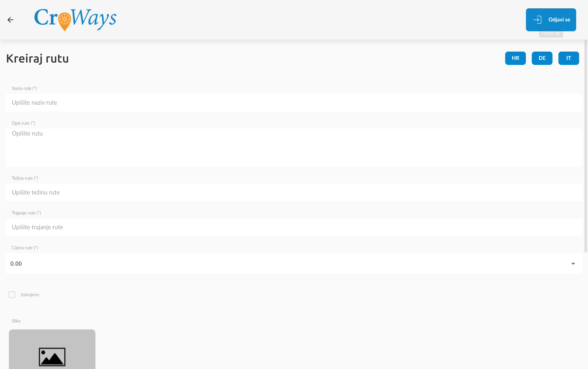Click the Kreiraj rutu page heading

click(37, 59)
